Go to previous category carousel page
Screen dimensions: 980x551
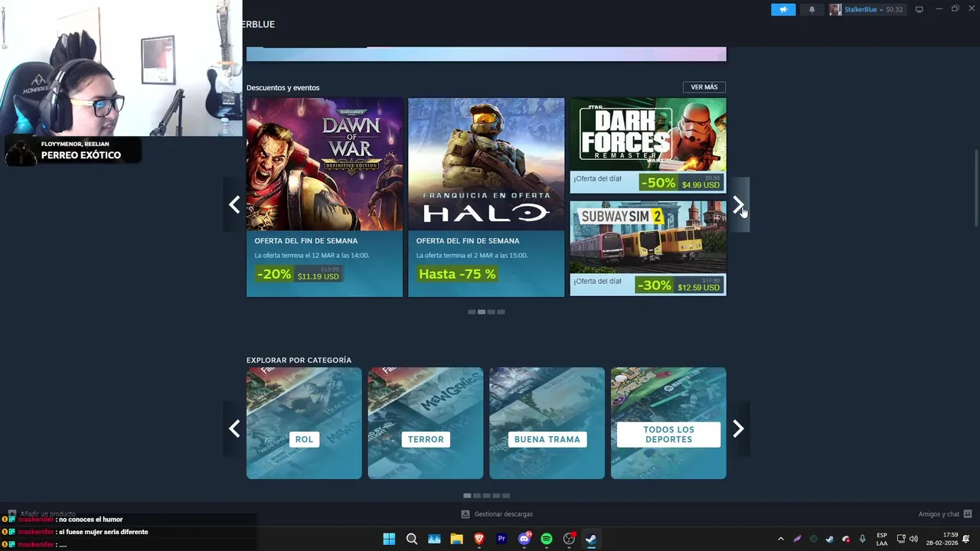coord(234,429)
